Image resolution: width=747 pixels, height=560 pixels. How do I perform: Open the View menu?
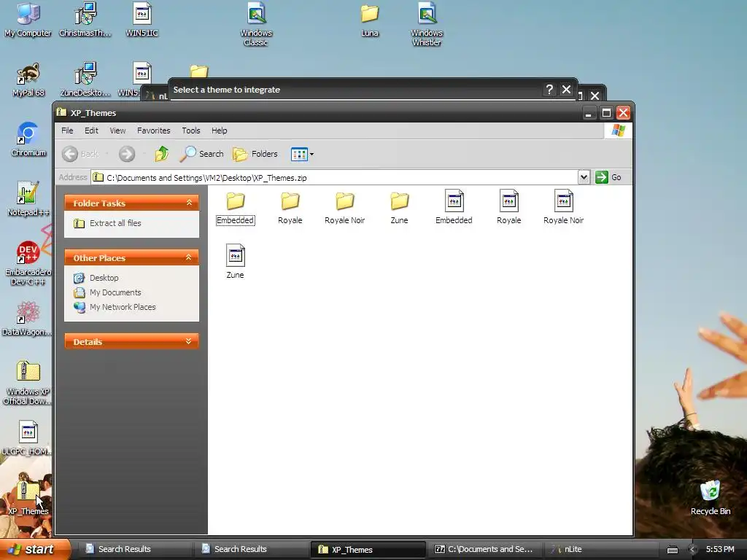click(117, 131)
